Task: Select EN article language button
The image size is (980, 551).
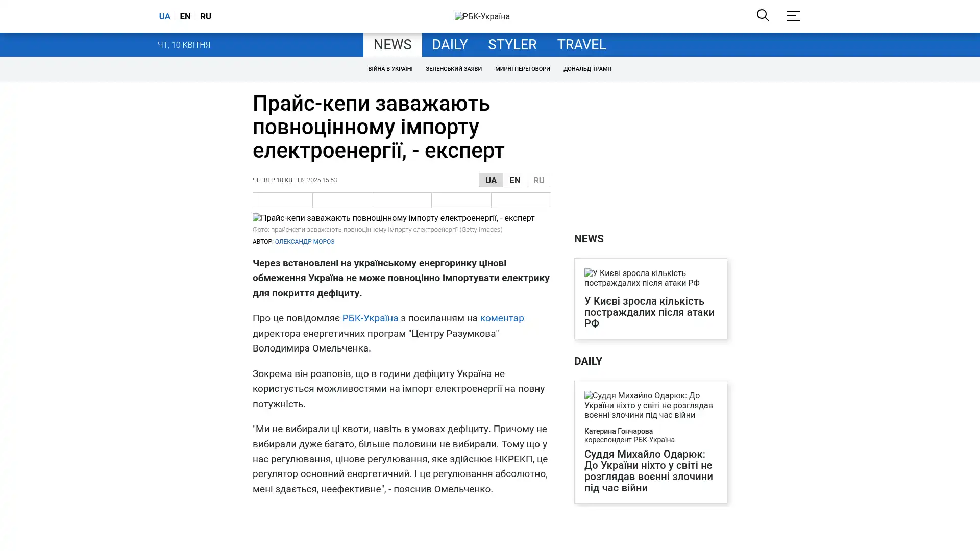Action: 514,180
